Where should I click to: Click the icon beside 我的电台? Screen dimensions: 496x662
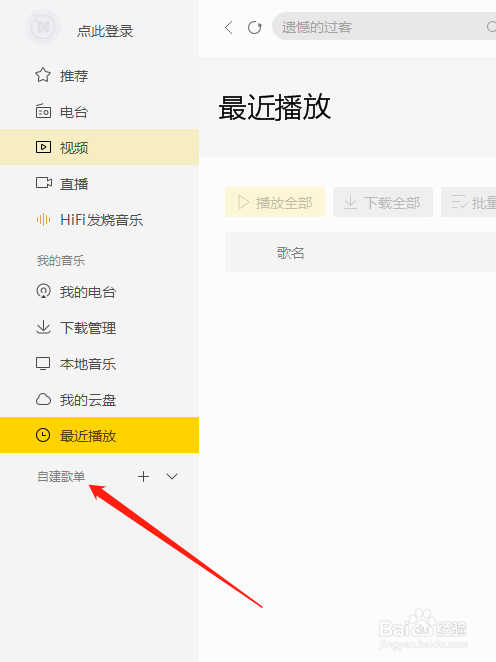43,291
